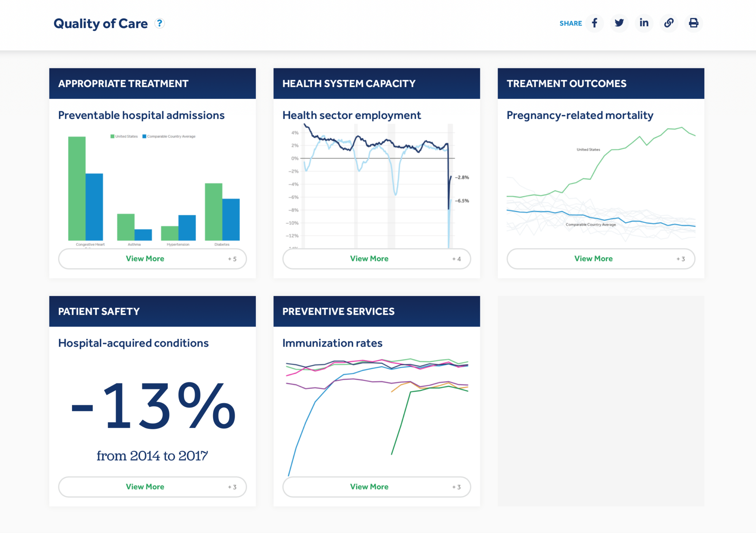This screenshot has width=756, height=533.
Task: Share the dashboard on LinkedIn
Action: coord(644,23)
